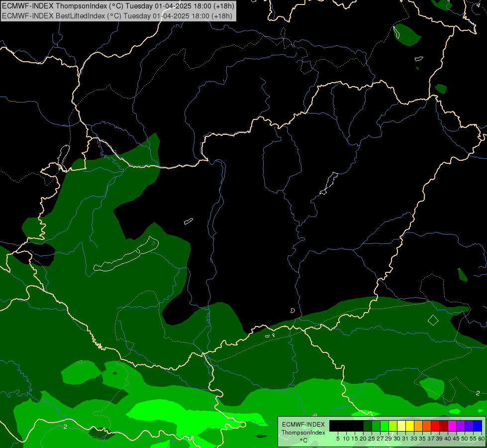
Task: Select the blue 55–60 legend swatch
Action: coord(478,426)
